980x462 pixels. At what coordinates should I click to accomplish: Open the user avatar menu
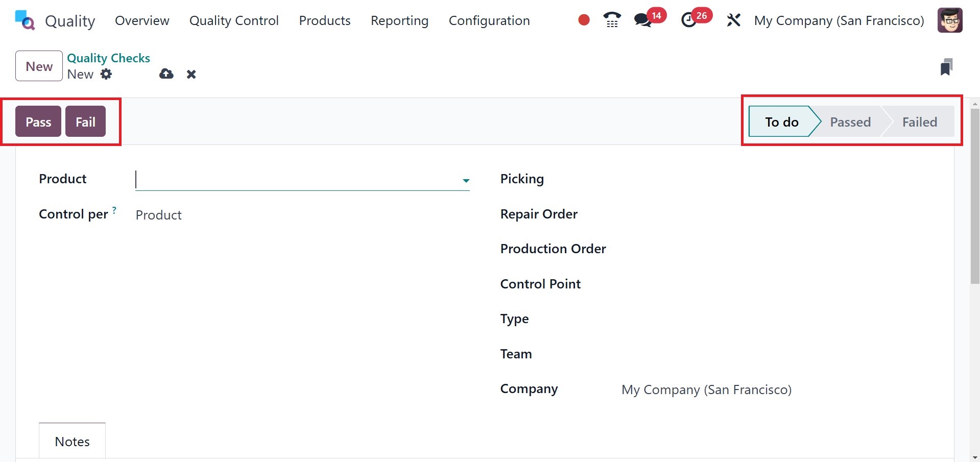950,20
